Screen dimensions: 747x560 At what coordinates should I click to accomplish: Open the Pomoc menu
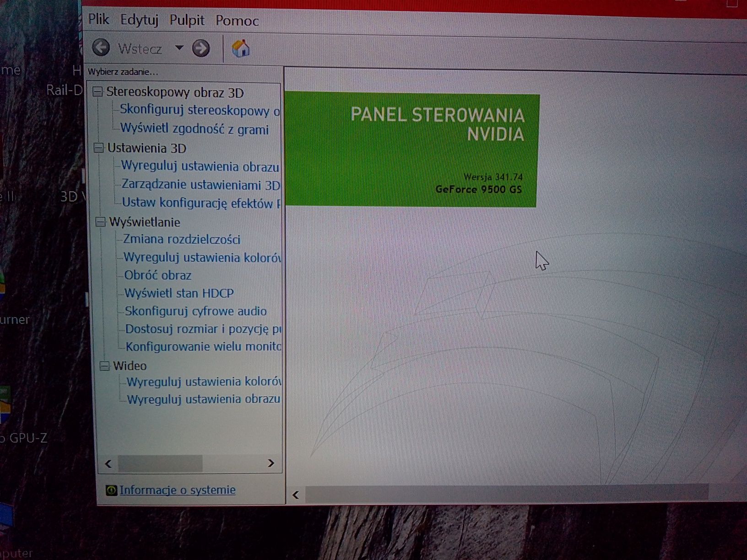[x=237, y=21]
